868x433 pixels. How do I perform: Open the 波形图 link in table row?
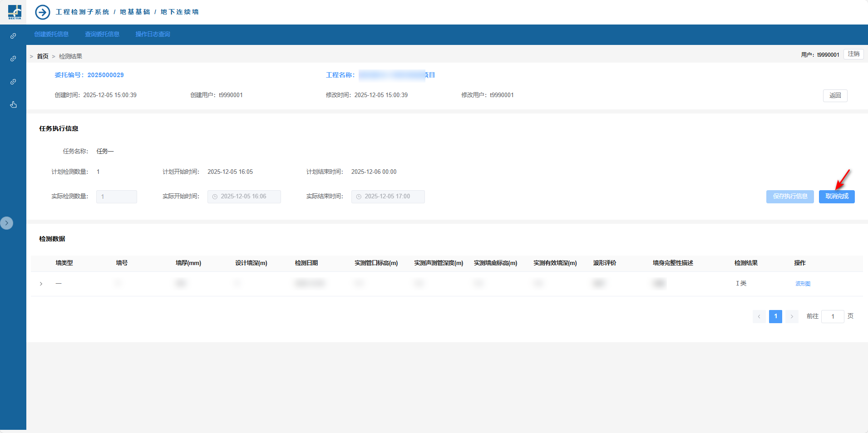[803, 284]
